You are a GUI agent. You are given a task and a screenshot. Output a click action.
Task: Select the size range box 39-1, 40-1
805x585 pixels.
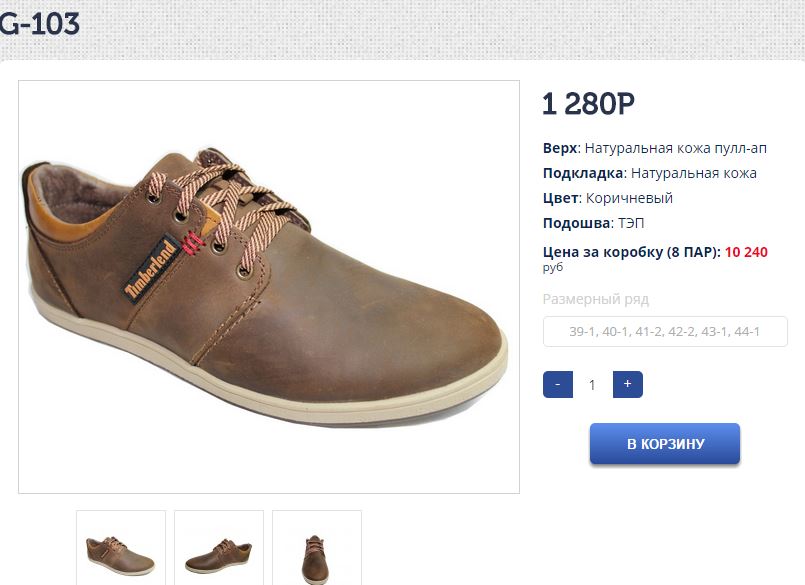665,331
